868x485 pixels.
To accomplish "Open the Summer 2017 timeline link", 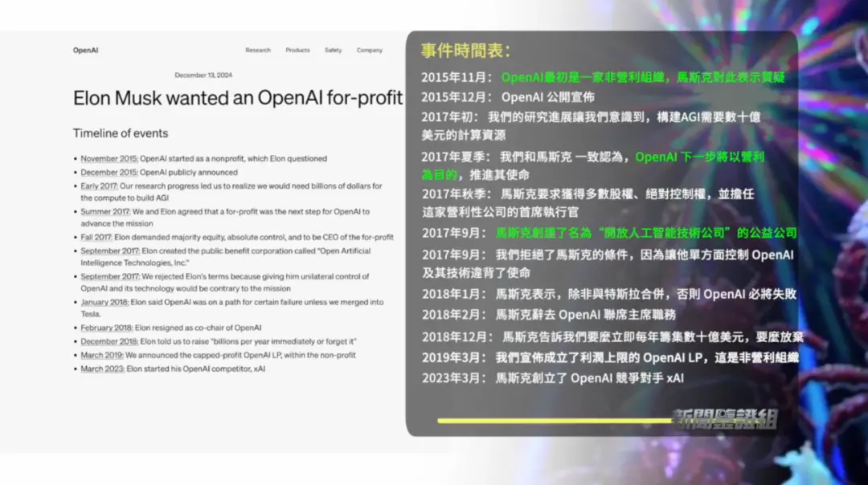I will [x=105, y=212].
